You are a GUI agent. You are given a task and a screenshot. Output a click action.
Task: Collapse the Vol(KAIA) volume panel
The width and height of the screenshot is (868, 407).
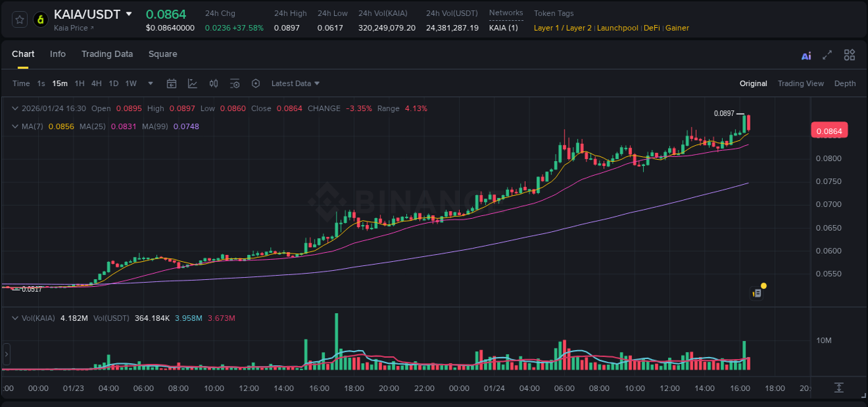pos(15,317)
